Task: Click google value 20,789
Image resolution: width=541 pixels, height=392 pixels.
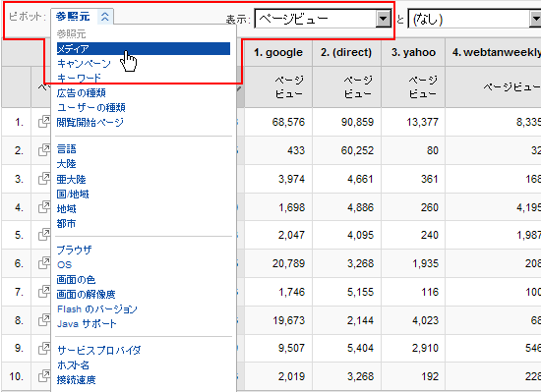Action: (288, 263)
